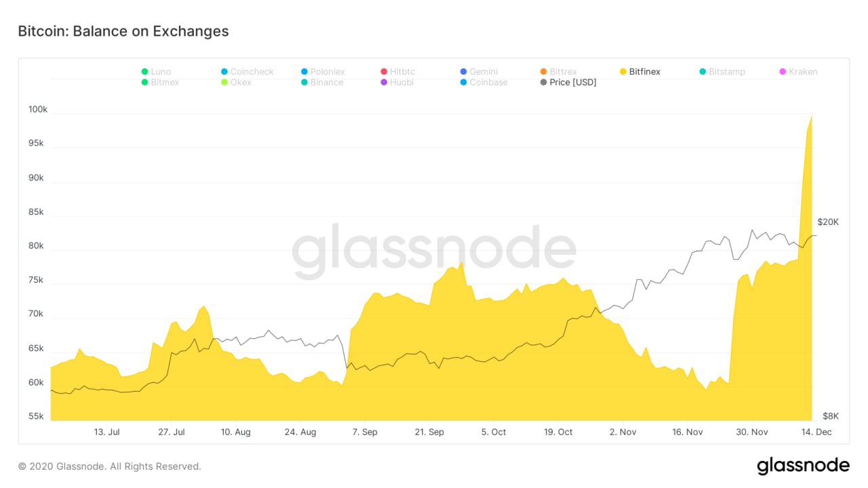Select the Poloniex legend entry
Image resolution: width=868 pixels, height=488 pixels.
coord(328,71)
